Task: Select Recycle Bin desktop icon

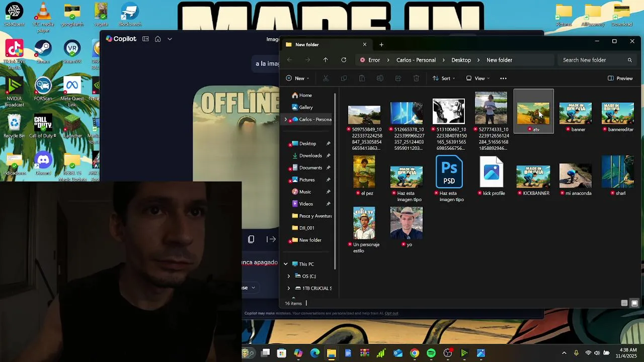Action: 14,126
